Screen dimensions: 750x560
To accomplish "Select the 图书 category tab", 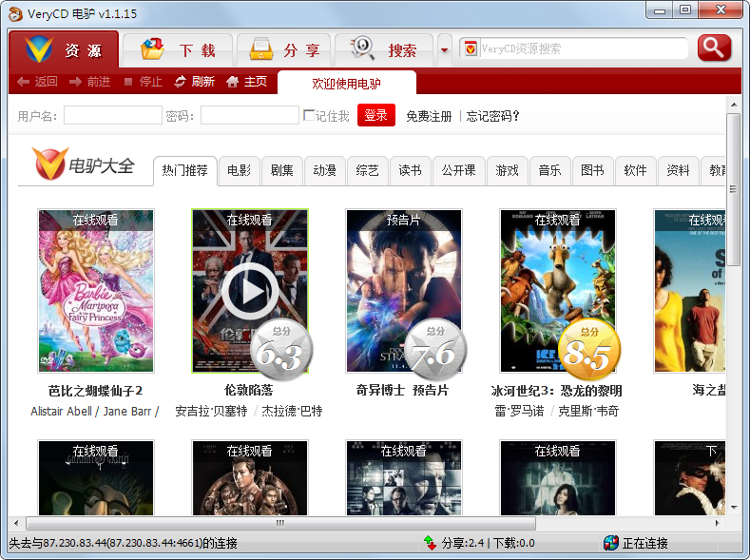I will (592, 171).
